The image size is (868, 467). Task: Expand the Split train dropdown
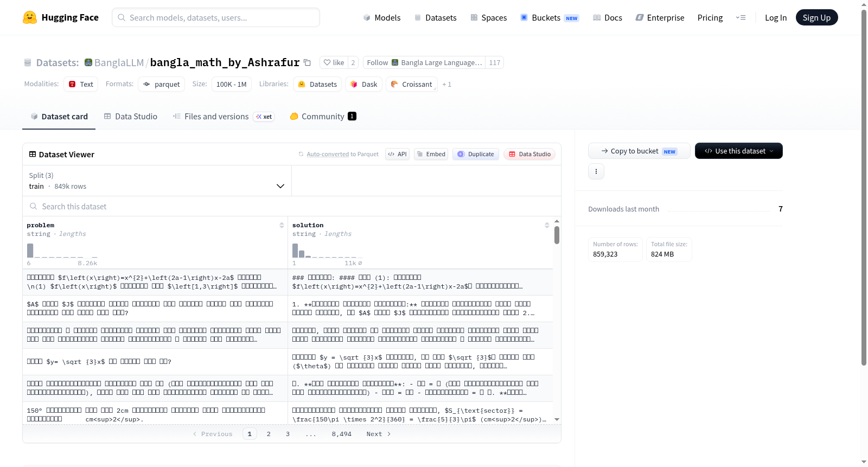click(x=157, y=181)
